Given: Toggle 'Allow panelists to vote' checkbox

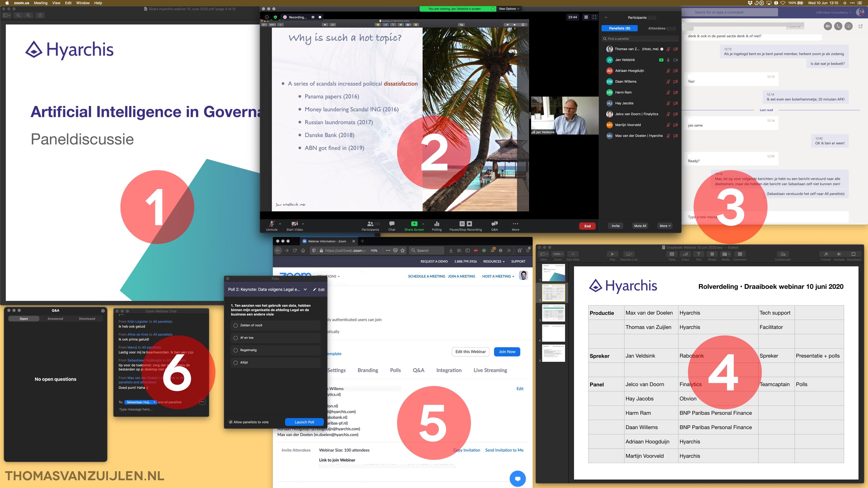Looking at the screenshot, I should click(231, 422).
